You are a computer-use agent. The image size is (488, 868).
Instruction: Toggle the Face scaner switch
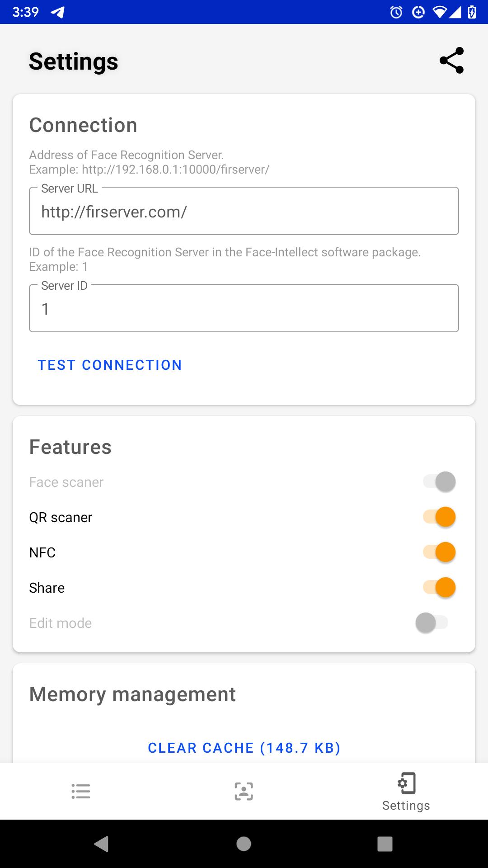pos(439,481)
